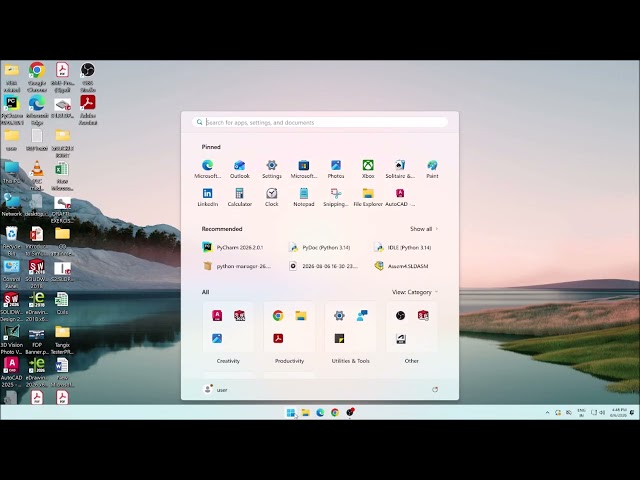Open the volume control in the system tray

pyautogui.click(x=602, y=413)
